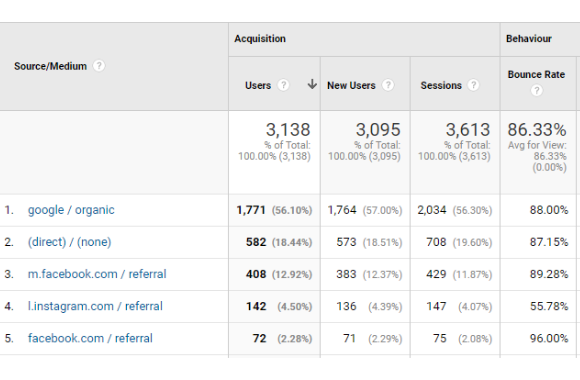Image resolution: width=580 pixels, height=380 pixels.
Task: Select the 55.78% bounce rate cell
Action: [549, 306]
